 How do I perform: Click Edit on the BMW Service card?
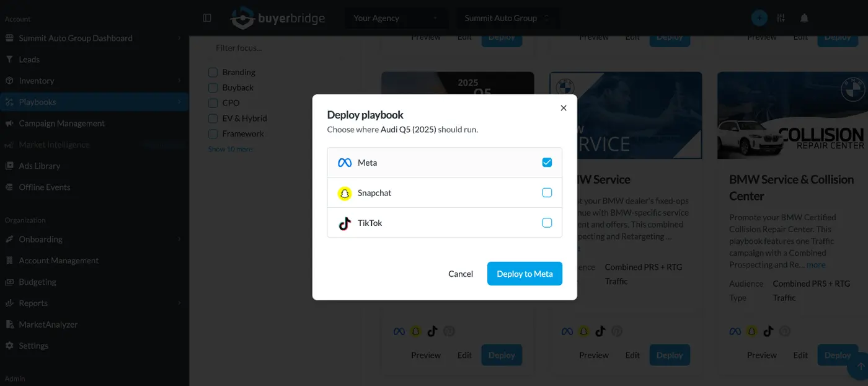632,355
